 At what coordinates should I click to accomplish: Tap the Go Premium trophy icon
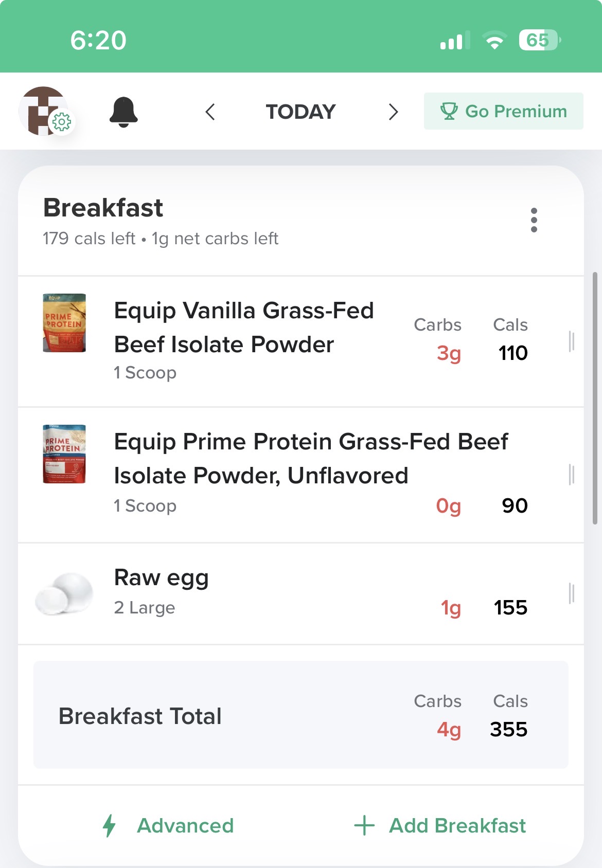(449, 112)
